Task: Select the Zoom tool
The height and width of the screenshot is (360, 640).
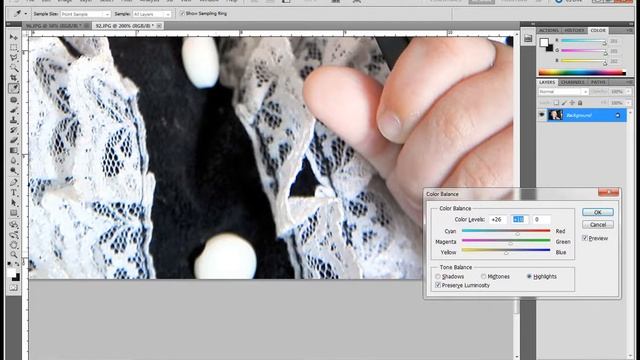Action: 13,255
